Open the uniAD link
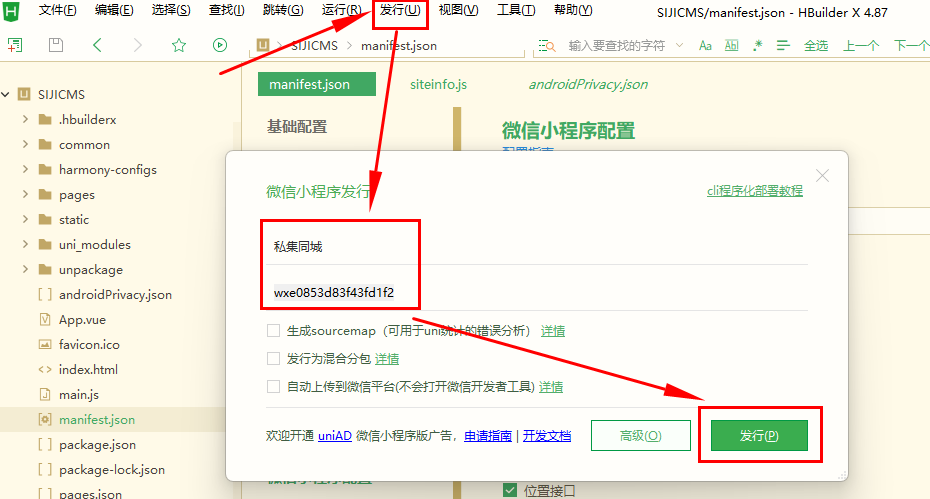 tap(335, 436)
